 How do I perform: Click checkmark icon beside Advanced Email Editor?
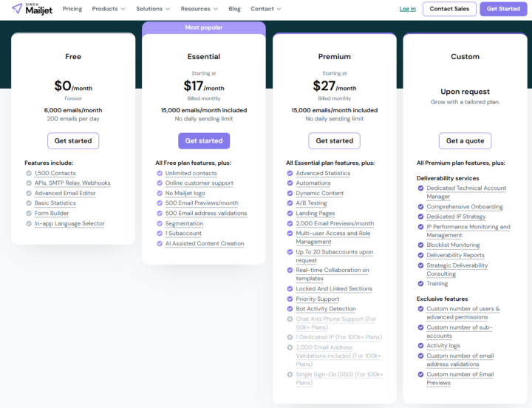29,193
